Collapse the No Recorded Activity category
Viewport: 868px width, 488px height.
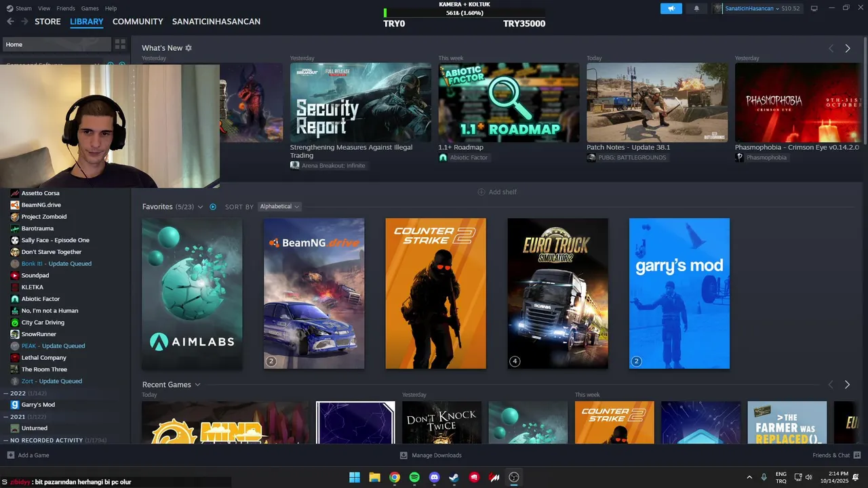[6, 440]
